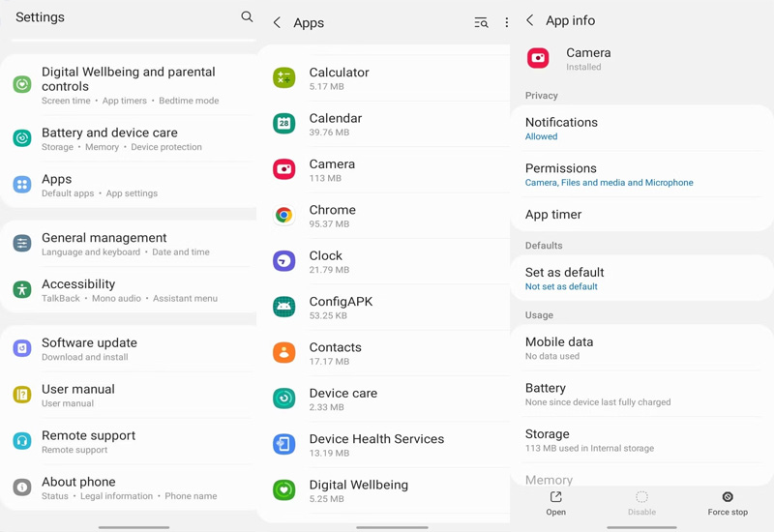Tap the About phone info icon
This screenshot has height=532, width=774.
coord(22,488)
